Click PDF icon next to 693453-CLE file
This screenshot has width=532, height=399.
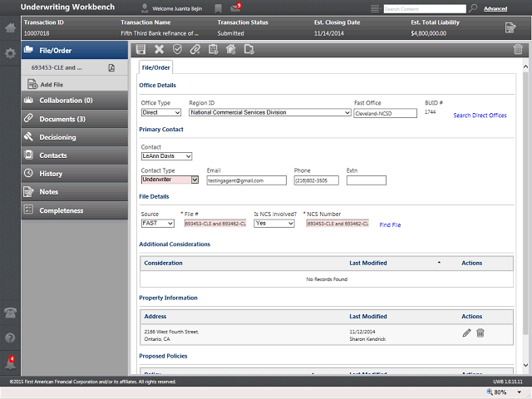(x=111, y=68)
